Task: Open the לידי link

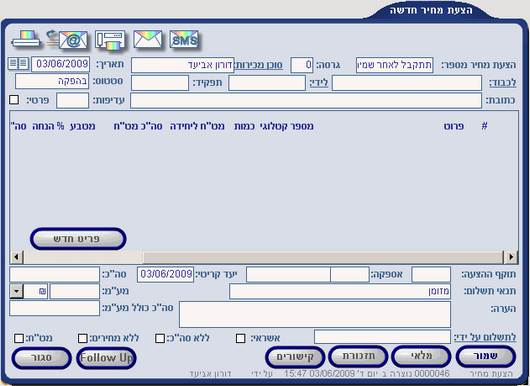Action: pyautogui.click(x=319, y=83)
